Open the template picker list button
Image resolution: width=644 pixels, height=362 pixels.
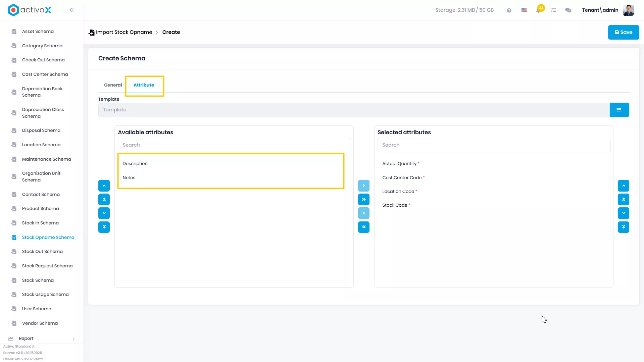(x=619, y=110)
